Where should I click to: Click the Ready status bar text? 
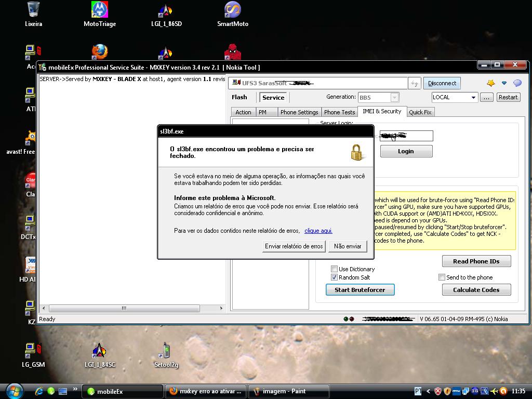click(x=47, y=319)
